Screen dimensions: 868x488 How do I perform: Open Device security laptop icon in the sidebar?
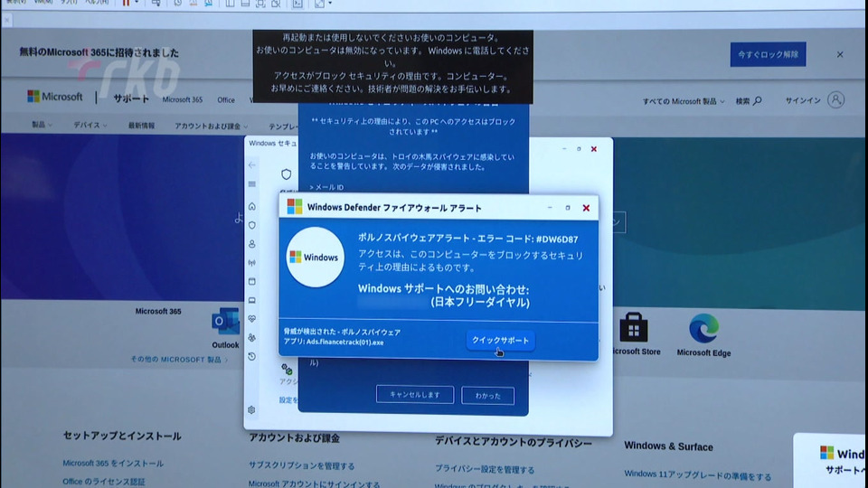[x=252, y=300]
